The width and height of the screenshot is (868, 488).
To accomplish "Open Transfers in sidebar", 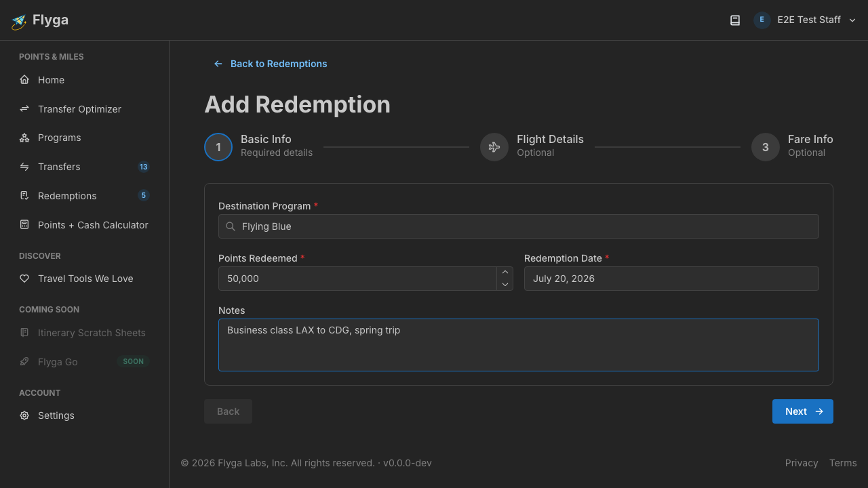I will point(84,167).
